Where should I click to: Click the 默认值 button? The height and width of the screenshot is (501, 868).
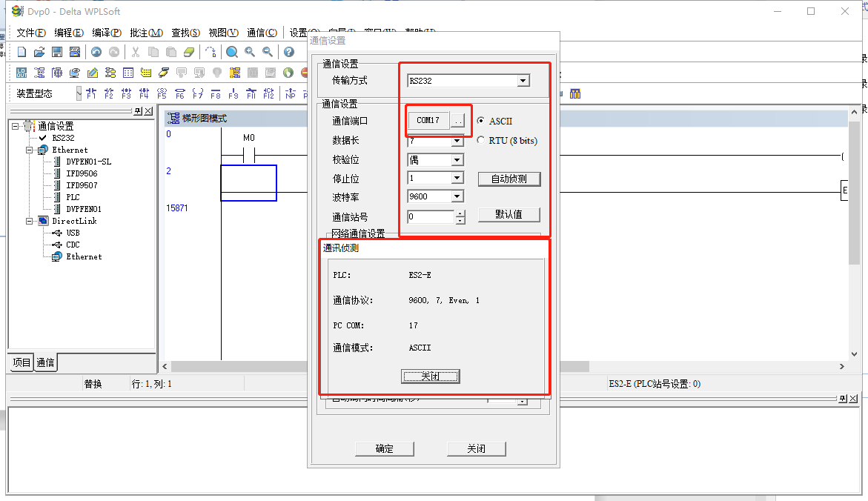(508, 214)
